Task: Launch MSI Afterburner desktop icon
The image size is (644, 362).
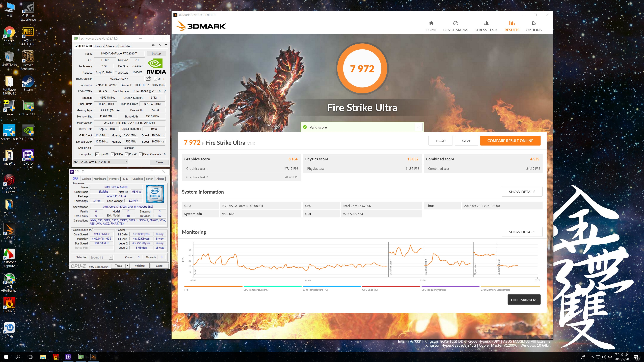Action: pyautogui.click(x=9, y=282)
